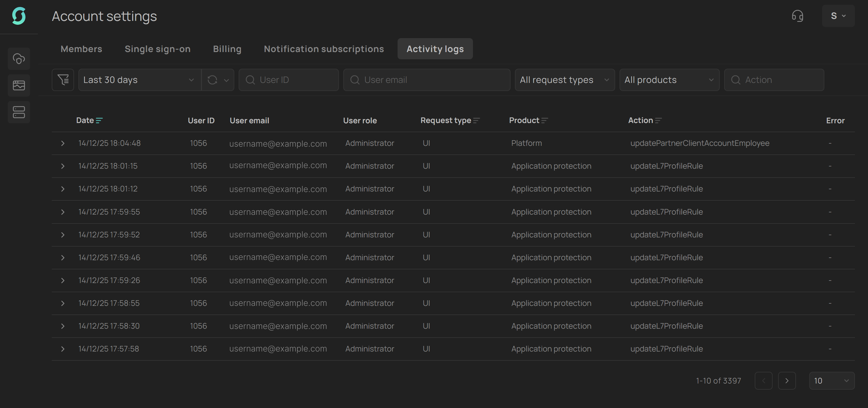
Task: Sort by Product column icon
Action: pos(544,121)
